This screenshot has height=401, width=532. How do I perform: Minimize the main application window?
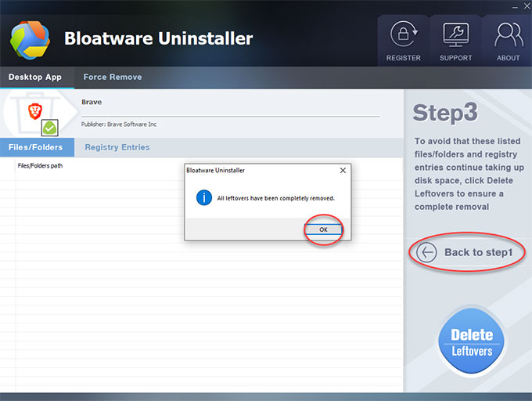pos(515,7)
